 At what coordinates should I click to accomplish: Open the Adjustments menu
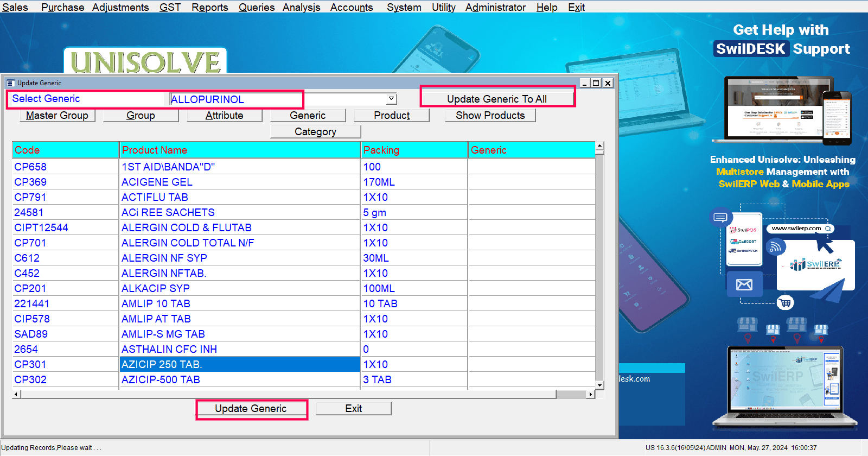(120, 7)
